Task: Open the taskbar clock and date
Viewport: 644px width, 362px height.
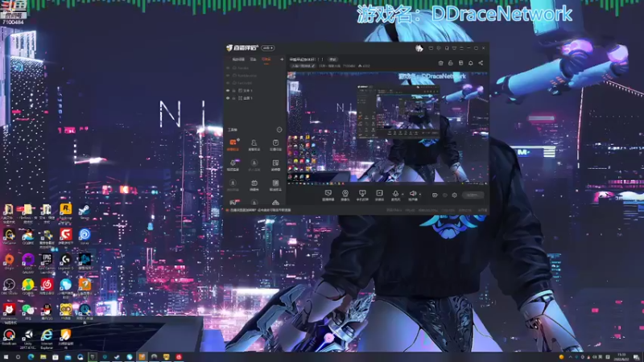Action: [x=621, y=356]
